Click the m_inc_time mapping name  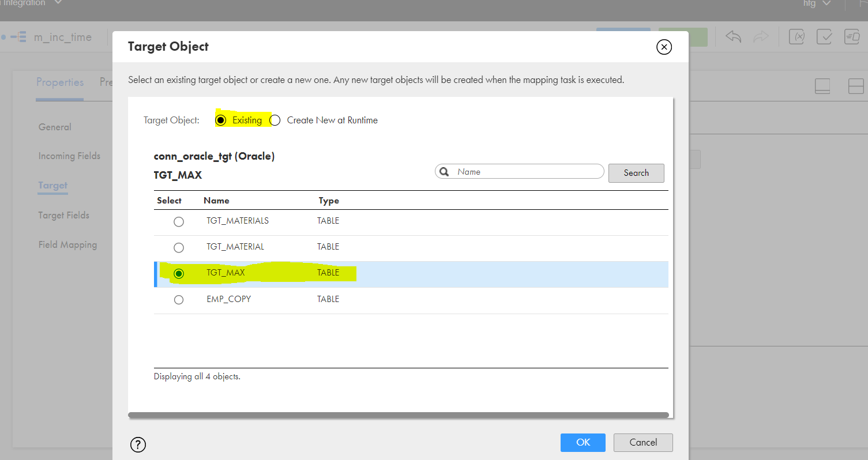pos(63,37)
